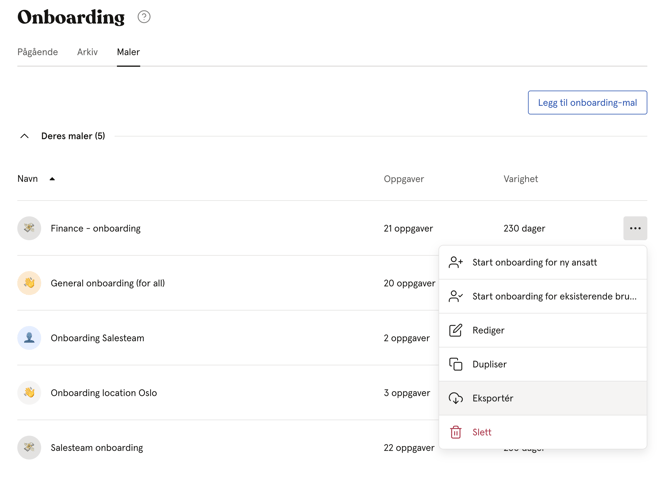Image resolution: width=670 pixels, height=478 pixels.
Task: Click the Legg til onboarding-mal button
Action: tap(587, 103)
